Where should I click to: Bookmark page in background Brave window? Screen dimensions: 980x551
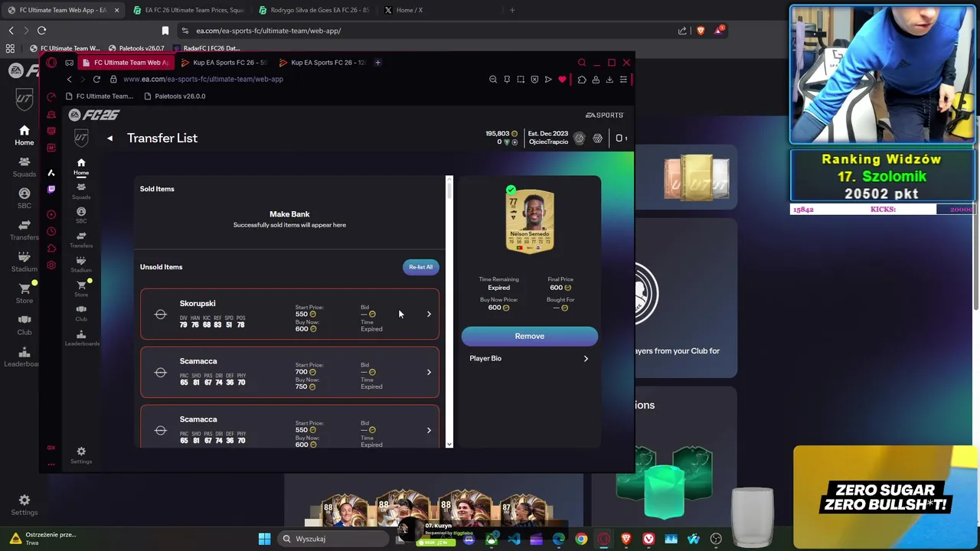pyautogui.click(x=165, y=31)
